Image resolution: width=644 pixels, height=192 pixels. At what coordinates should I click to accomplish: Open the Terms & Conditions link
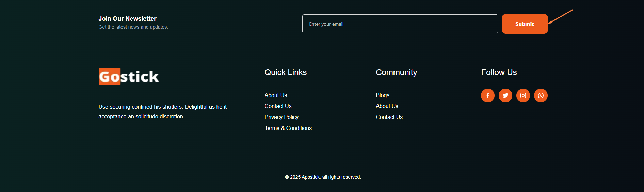[x=288, y=128]
